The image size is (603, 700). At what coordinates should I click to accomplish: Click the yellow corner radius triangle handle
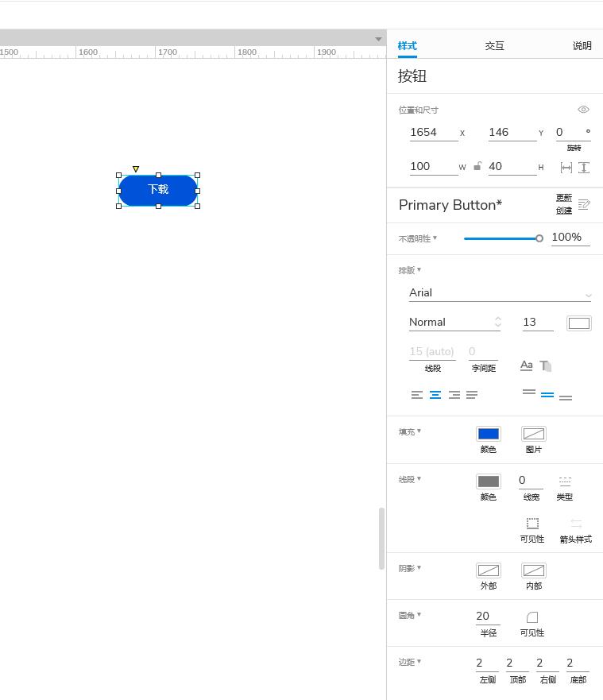[136, 168]
